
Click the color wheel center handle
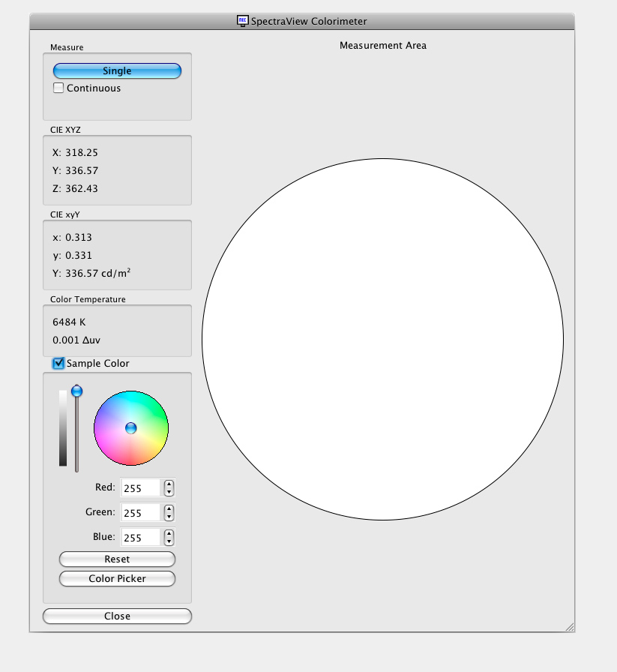pyautogui.click(x=130, y=427)
